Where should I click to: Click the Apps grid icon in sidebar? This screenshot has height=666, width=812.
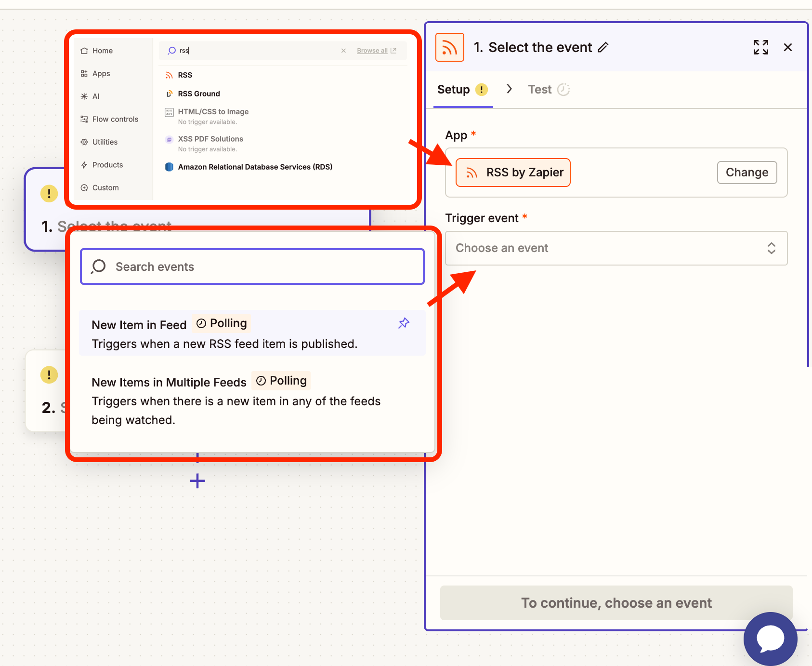click(x=84, y=73)
